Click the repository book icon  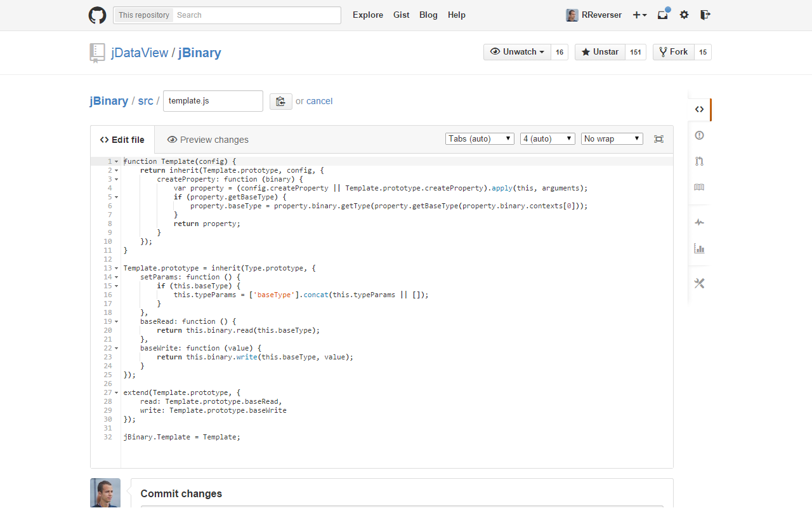tap(97, 53)
